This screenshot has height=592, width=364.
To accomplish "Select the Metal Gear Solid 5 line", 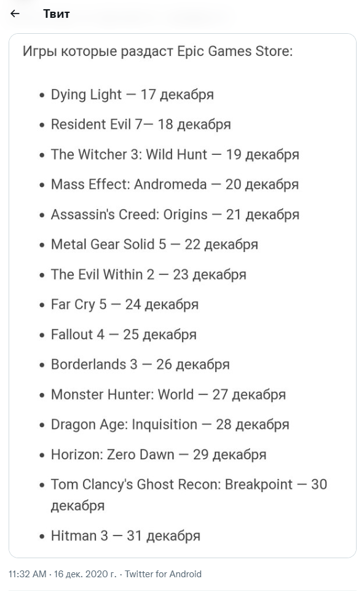I will 154,244.
